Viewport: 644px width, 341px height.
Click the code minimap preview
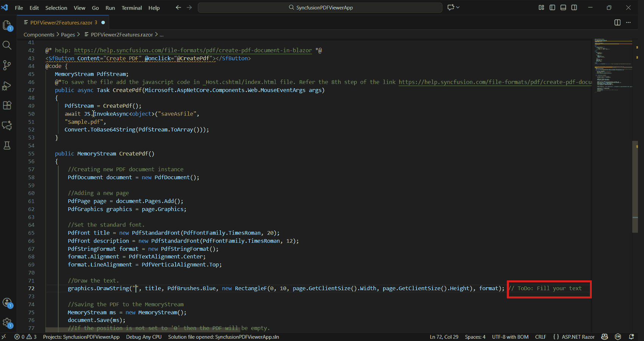[613, 65]
